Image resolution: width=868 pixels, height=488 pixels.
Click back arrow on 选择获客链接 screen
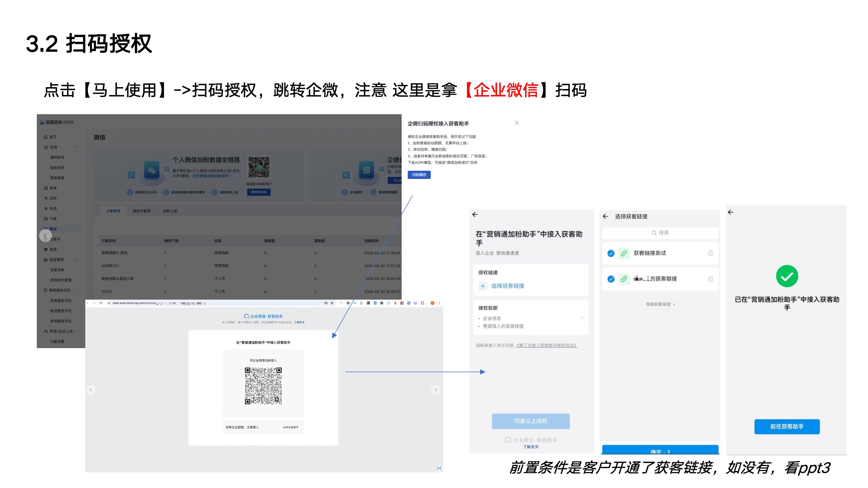606,216
